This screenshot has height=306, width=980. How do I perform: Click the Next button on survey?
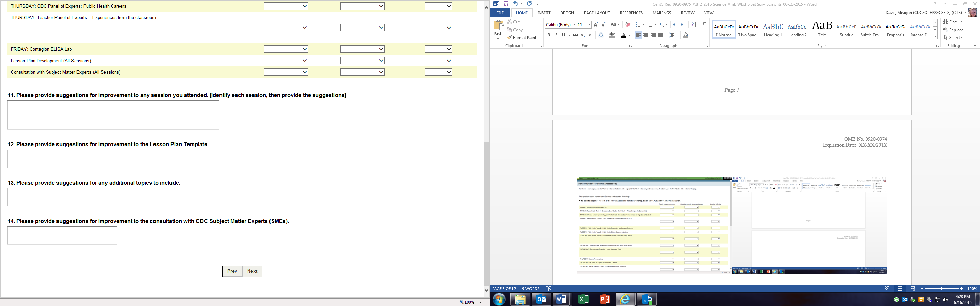point(252,271)
